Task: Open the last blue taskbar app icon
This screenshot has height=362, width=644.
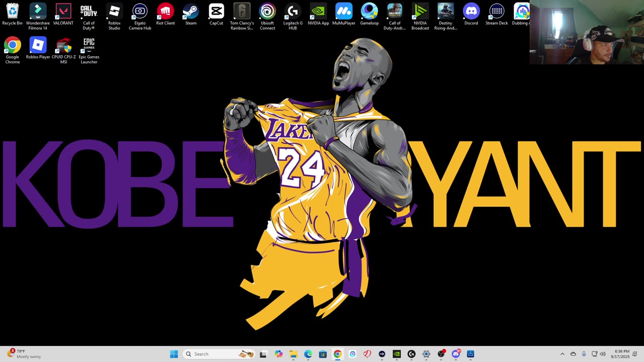Action: coord(470,354)
